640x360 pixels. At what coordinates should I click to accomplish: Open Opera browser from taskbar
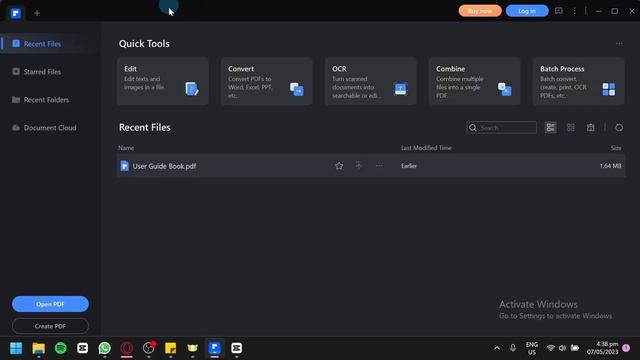pos(127,348)
